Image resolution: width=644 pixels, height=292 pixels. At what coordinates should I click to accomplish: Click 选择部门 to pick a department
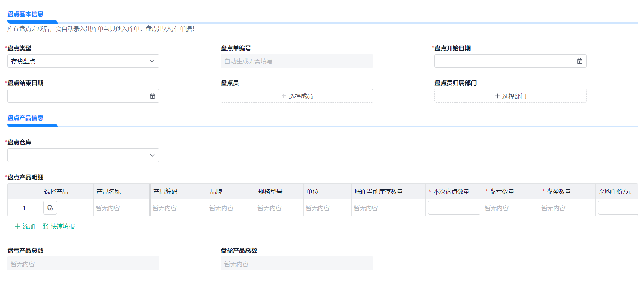(510, 96)
